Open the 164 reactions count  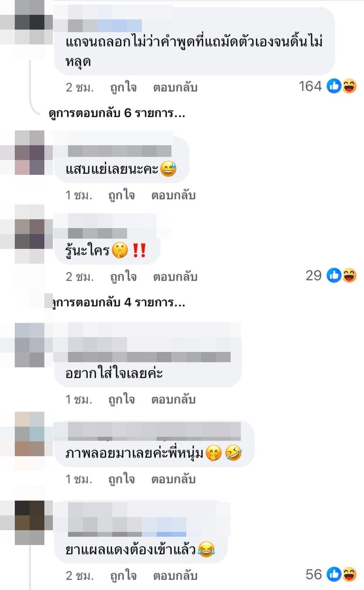(310, 86)
